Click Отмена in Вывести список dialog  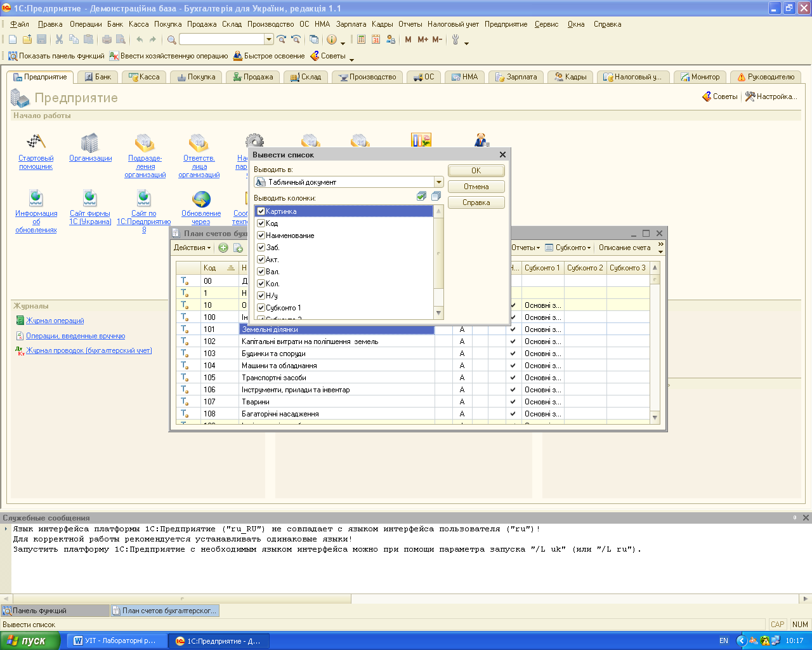(x=476, y=187)
